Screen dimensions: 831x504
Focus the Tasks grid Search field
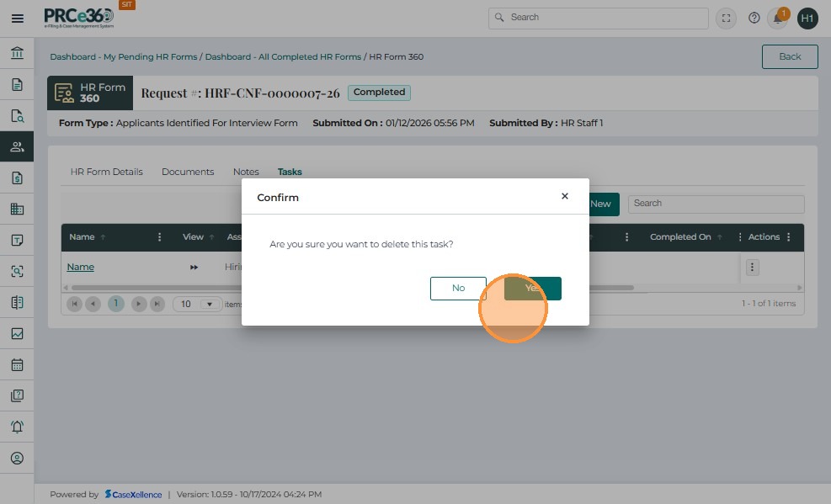coord(716,204)
